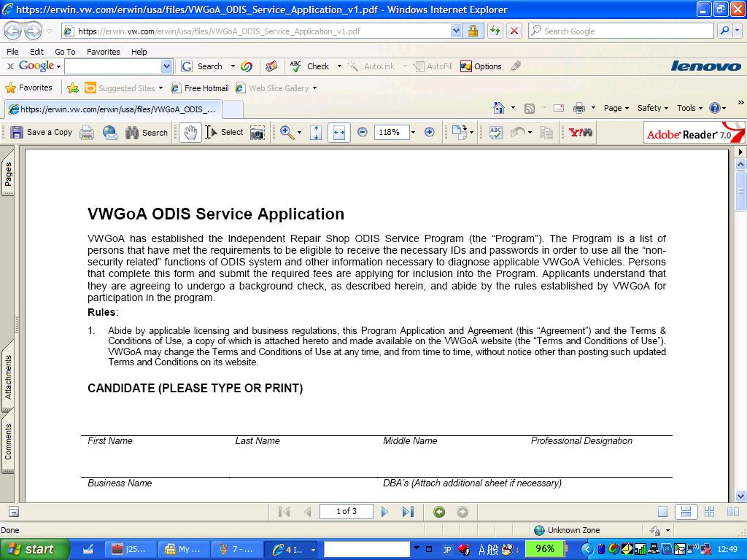Open the Comments side panel tab
The width and height of the screenshot is (747, 560).
(7, 441)
